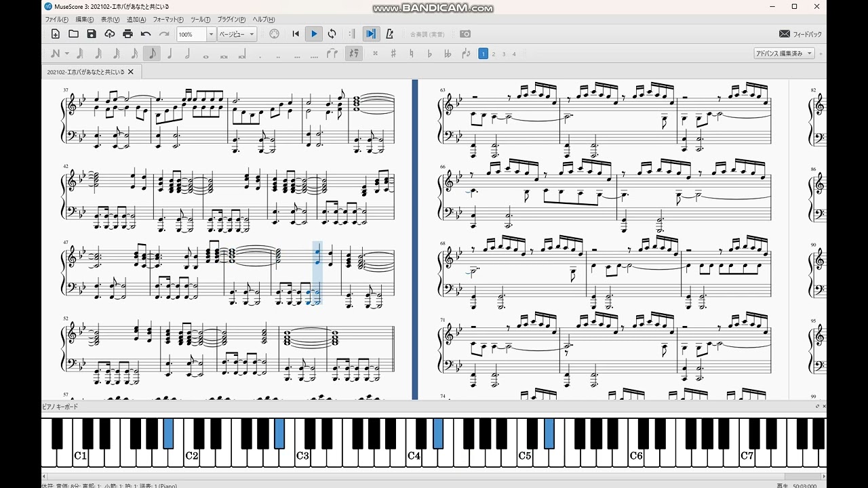The height and width of the screenshot is (488, 868).
Task: Open the 編集 menu
Action: [85, 20]
